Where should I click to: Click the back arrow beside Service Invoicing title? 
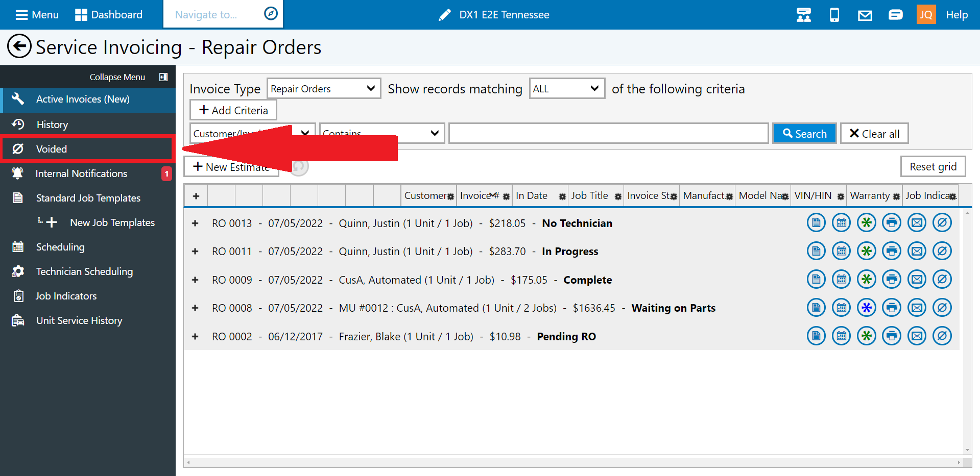point(19,46)
